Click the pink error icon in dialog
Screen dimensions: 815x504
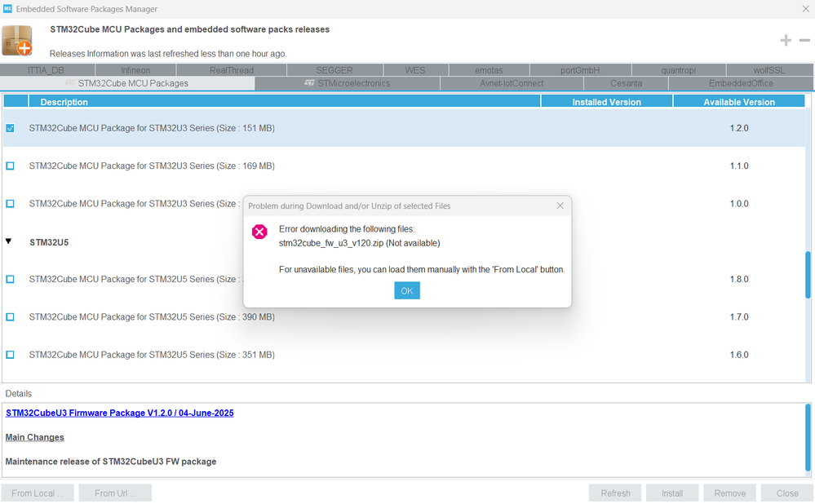click(x=259, y=232)
